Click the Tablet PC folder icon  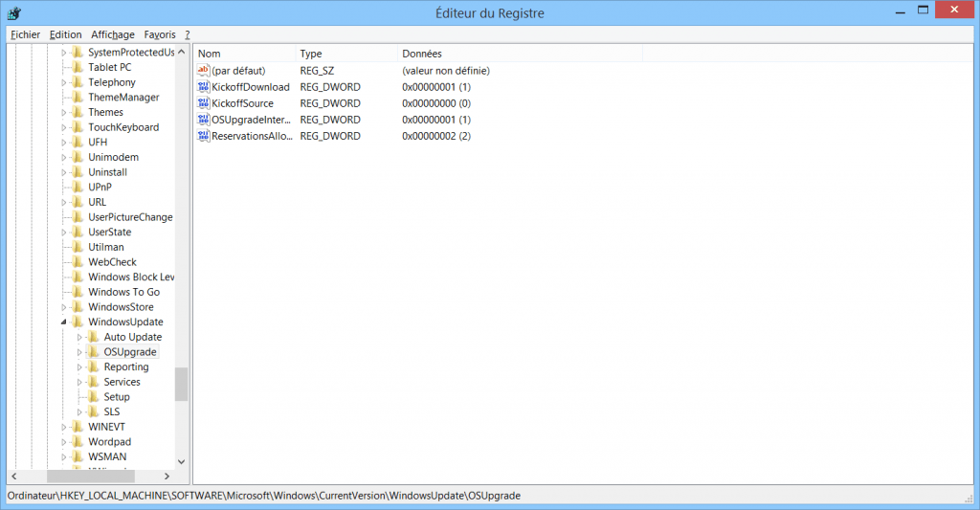click(78, 67)
